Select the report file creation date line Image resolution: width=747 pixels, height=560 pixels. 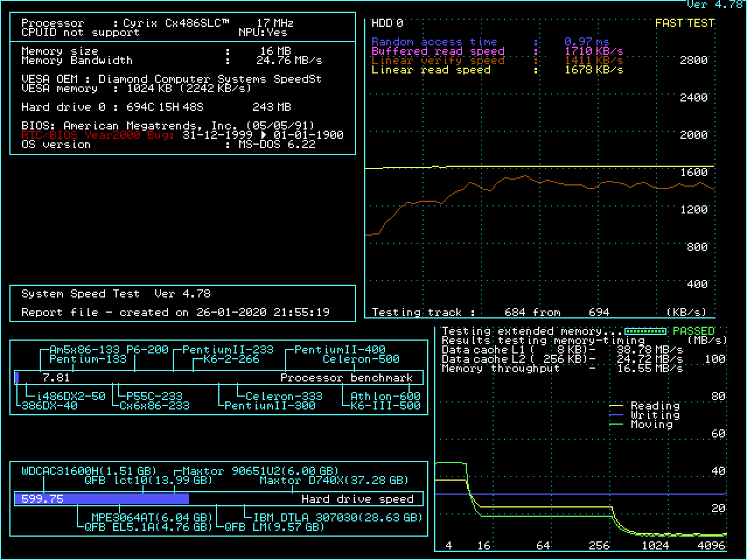176,313
